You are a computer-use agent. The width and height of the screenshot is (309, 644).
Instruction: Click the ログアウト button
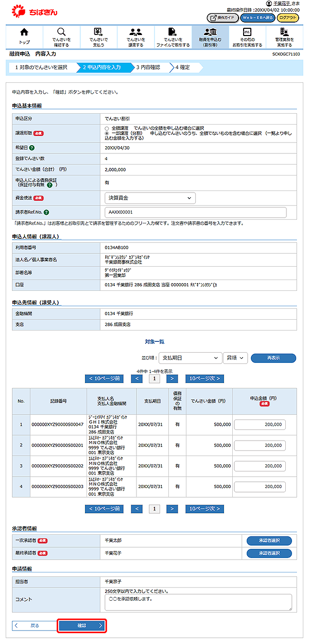coord(287,18)
